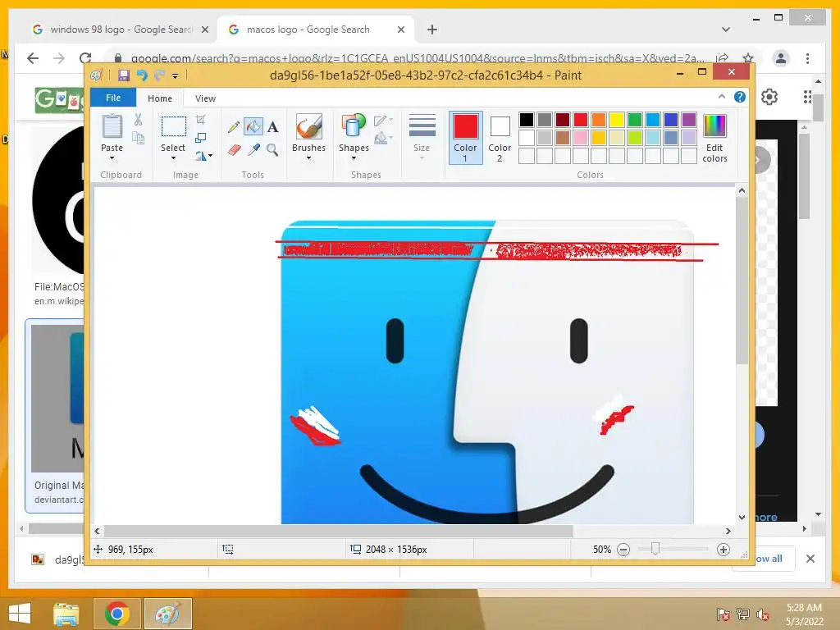Click the Undo arrow in Paint title bar
This screenshot has width=840, height=630.
point(142,75)
